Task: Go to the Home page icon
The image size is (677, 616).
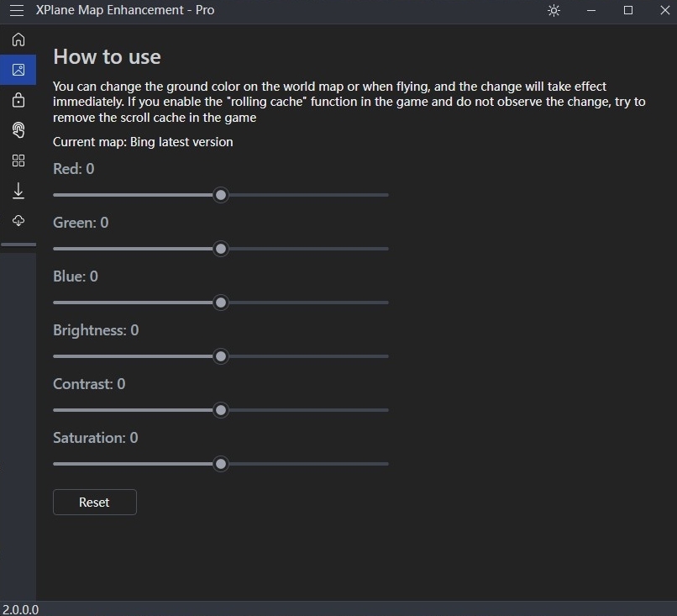Action: [18, 39]
